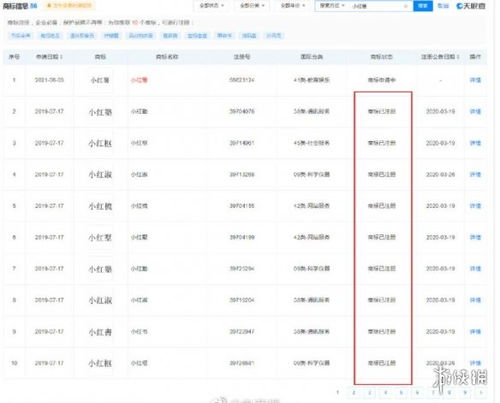Open 详情 link for row 2
The image size is (500, 403).
(x=475, y=111)
